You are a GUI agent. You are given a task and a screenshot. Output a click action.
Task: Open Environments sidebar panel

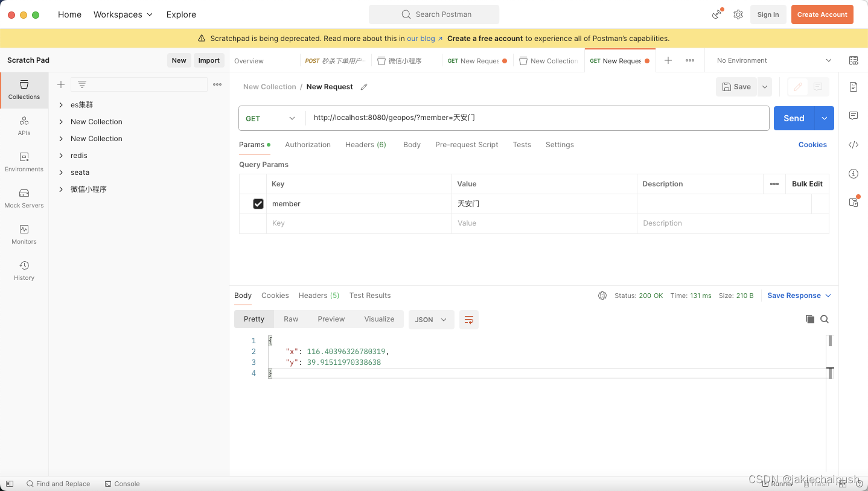[x=24, y=162]
